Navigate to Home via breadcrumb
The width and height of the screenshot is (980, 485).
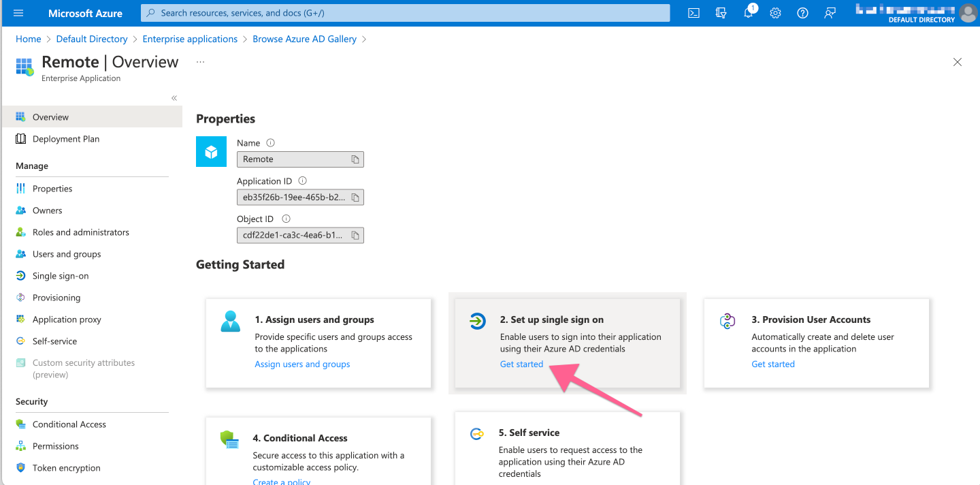click(x=28, y=39)
